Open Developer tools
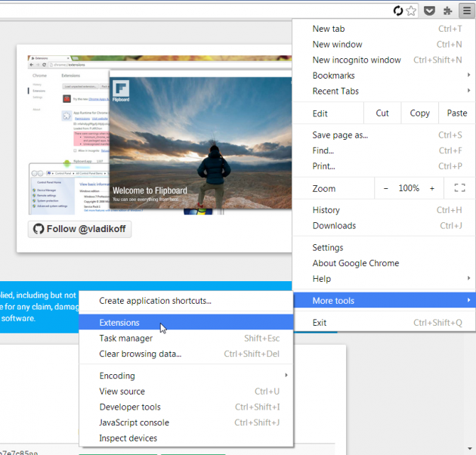 186,407
